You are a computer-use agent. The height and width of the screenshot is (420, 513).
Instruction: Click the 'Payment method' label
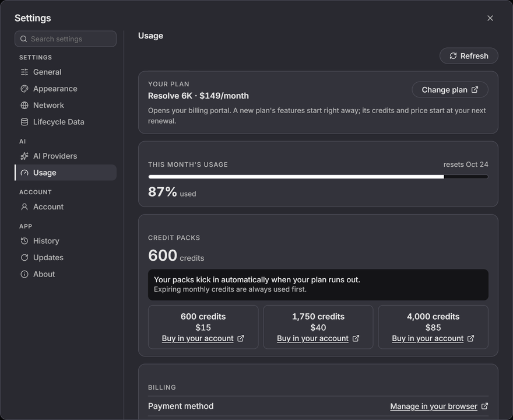coord(181,406)
